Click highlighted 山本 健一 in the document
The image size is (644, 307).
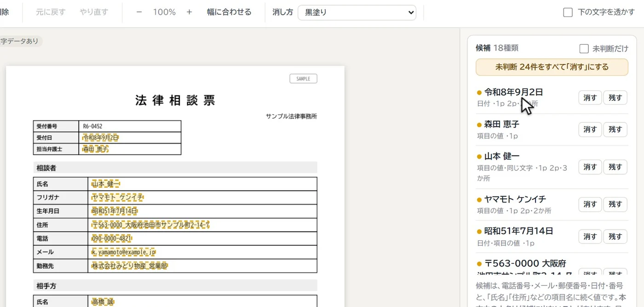[x=106, y=184]
